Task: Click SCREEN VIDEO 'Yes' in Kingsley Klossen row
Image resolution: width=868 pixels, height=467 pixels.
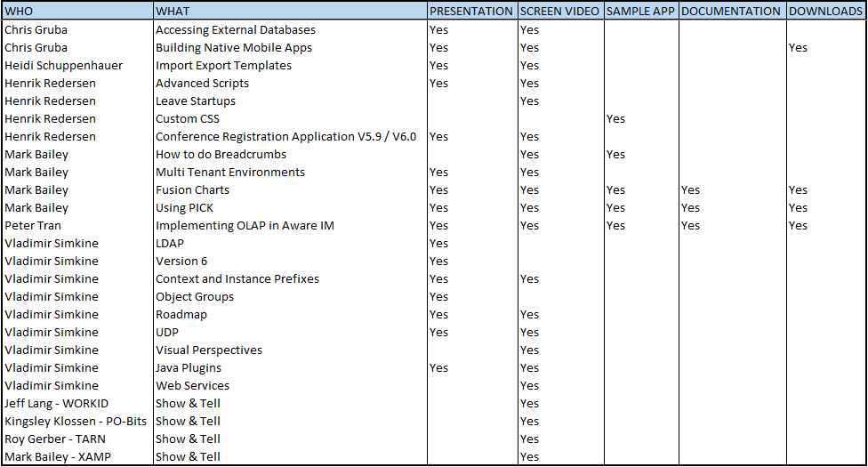Action: (529, 421)
